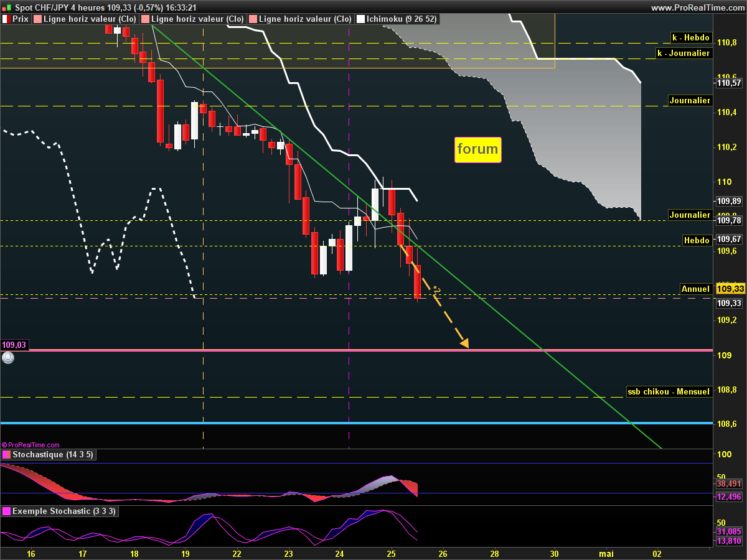Click the ProRealTime.com copyright link
This screenshot has height=560, width=747.
31,445
